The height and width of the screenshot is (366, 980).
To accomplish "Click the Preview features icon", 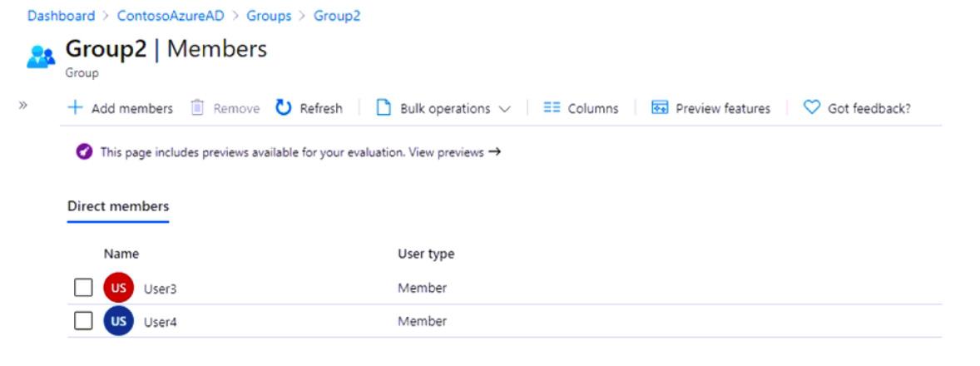I will click(x=660, y=108).
